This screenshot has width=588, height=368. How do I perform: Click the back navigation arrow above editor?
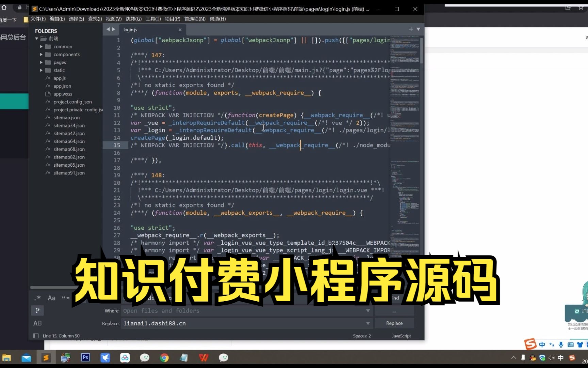coord(108,29)
